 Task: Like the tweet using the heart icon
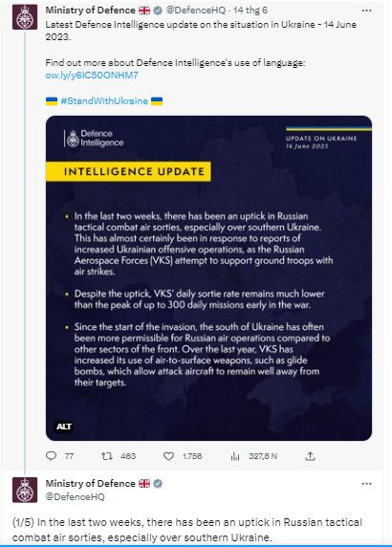(x=169, y=456)
